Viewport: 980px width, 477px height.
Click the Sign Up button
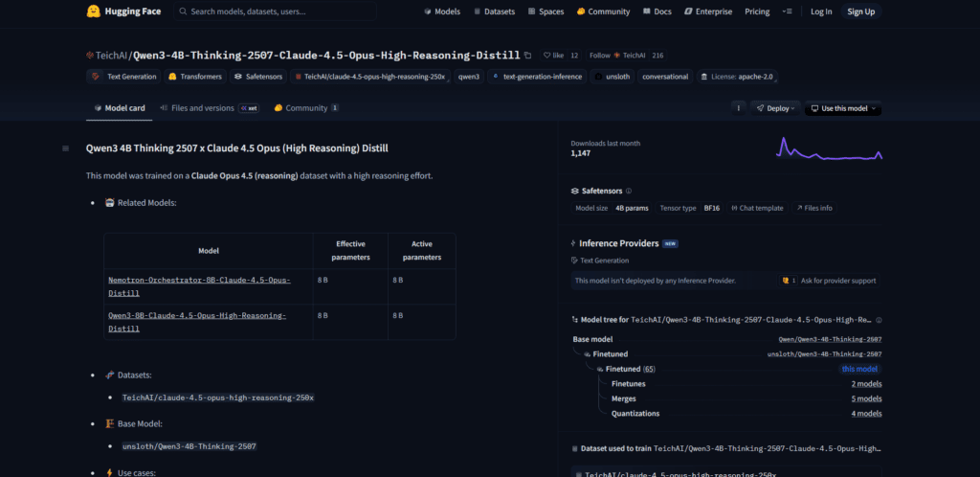tap(860, 11)
